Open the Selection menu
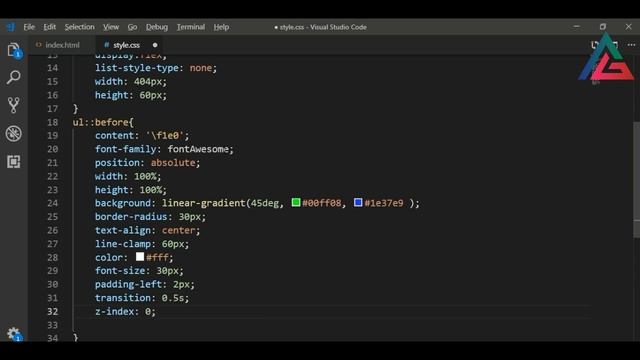640x360 pixels. pos(79,27)
